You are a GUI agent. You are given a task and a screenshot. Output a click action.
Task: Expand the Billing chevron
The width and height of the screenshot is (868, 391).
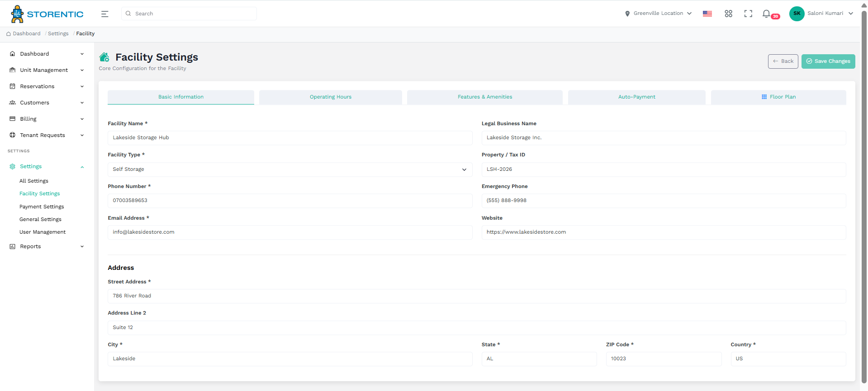pos(82,119)
